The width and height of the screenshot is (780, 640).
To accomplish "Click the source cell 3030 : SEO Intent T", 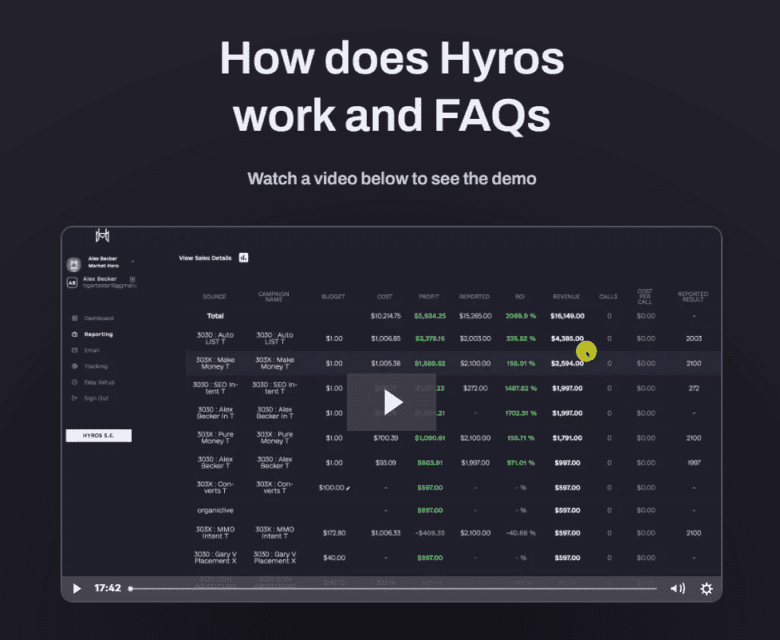I will (x=215, y=388).
